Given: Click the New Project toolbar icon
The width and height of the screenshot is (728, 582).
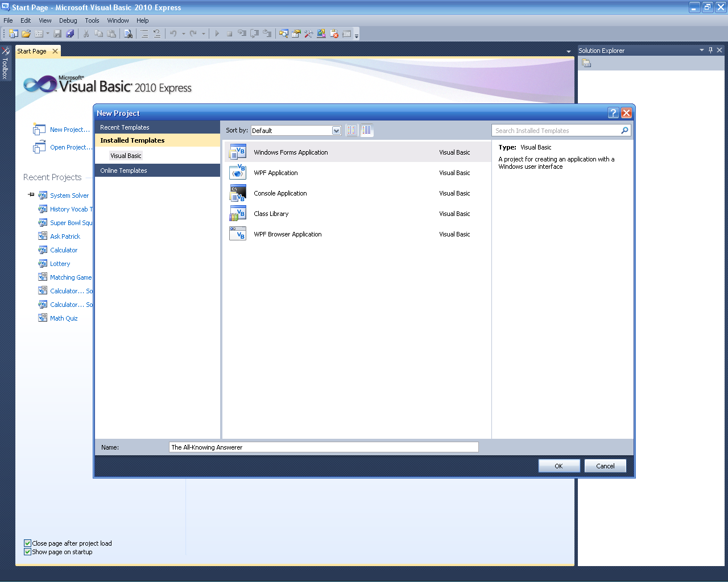Looking at the screenshot, I should 13,34.
